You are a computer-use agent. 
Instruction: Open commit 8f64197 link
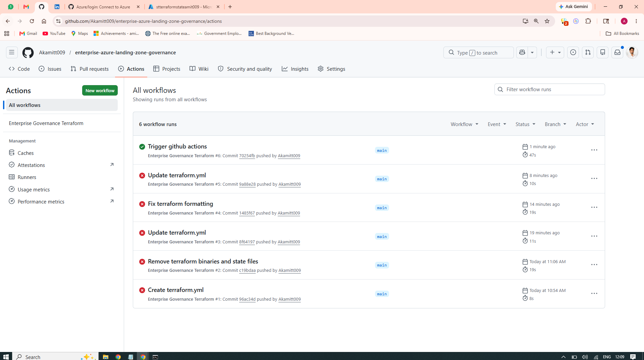247,242
